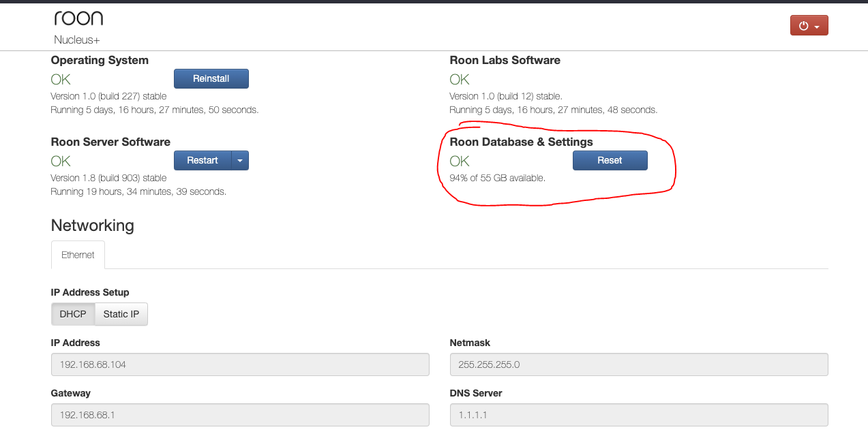The height and width of the screenshot is (436, 868).
Task: Restart the Roon Server Software
Action: click(x=202, y=160)
